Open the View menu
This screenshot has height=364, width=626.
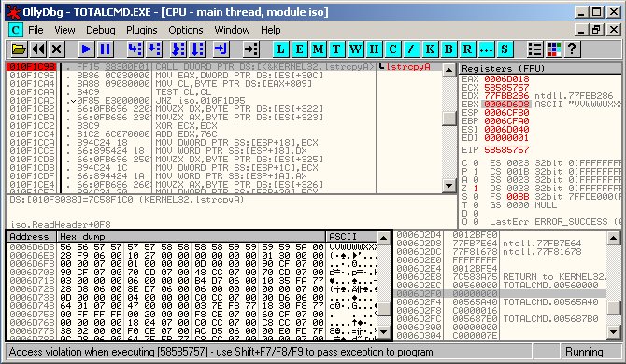[x=64, y=30]
